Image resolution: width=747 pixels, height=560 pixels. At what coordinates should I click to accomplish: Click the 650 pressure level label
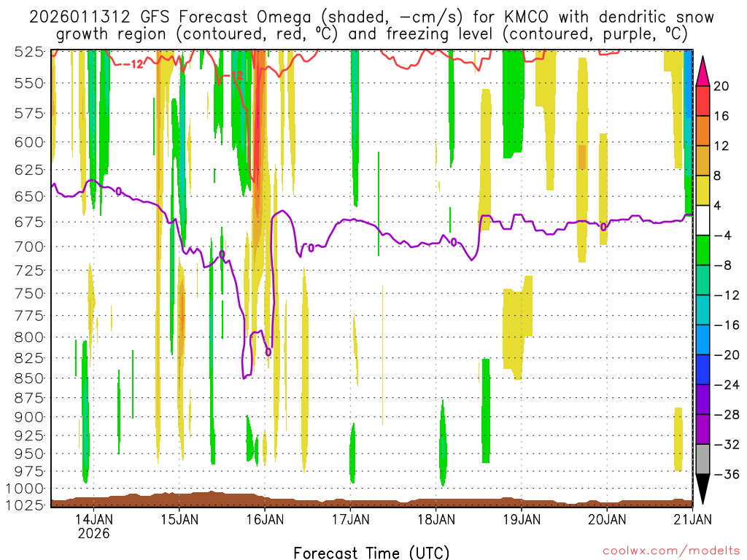pyautogui.click(x=28, y=196)
